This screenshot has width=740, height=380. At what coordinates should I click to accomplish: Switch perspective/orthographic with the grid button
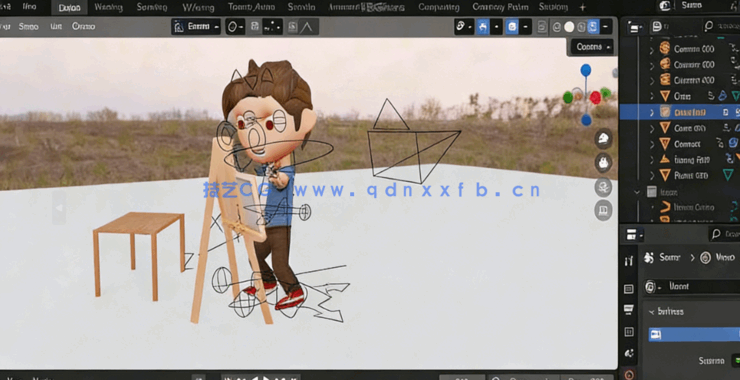603,211
